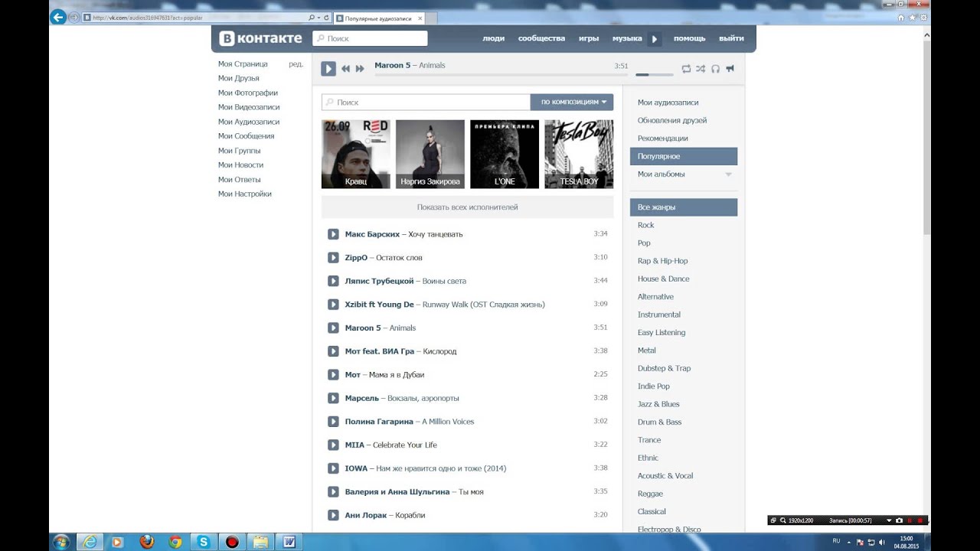Play Ляпис Трубецкой – Воины света
The image size is (980, 551).
coord(333,281)
